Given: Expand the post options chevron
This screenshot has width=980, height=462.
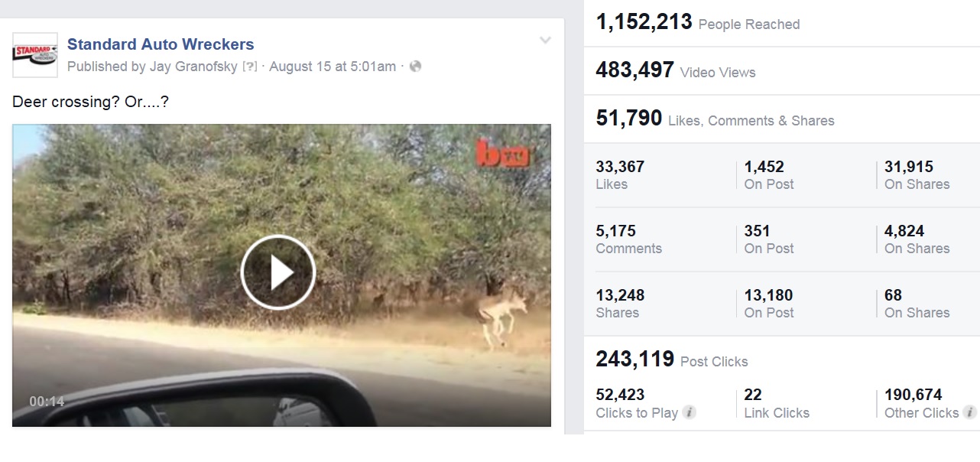Looking at the screenshot, I should [x=545, y=41].
